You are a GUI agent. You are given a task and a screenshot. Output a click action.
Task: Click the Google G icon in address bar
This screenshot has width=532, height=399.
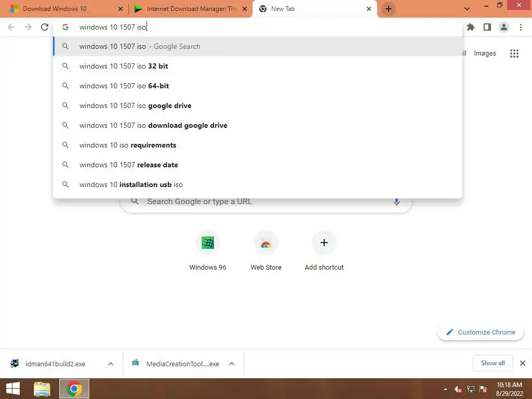click(65, 27)
